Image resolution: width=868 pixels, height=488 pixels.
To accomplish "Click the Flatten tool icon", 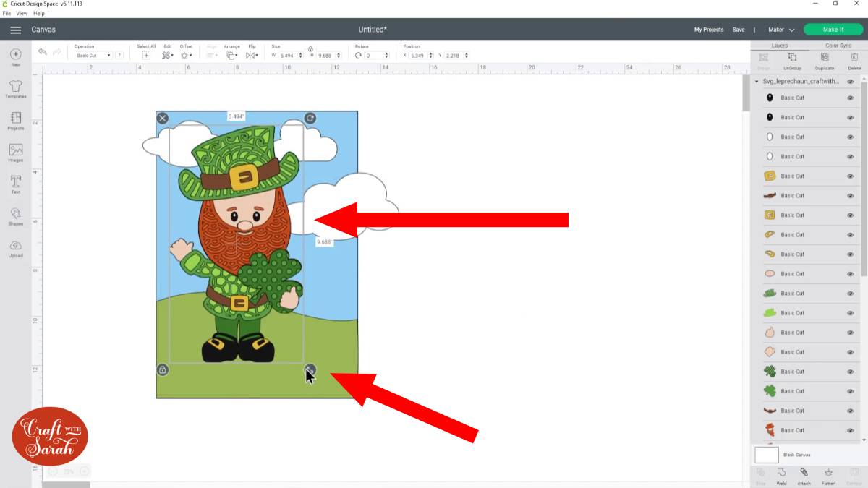I will (828, 474).
